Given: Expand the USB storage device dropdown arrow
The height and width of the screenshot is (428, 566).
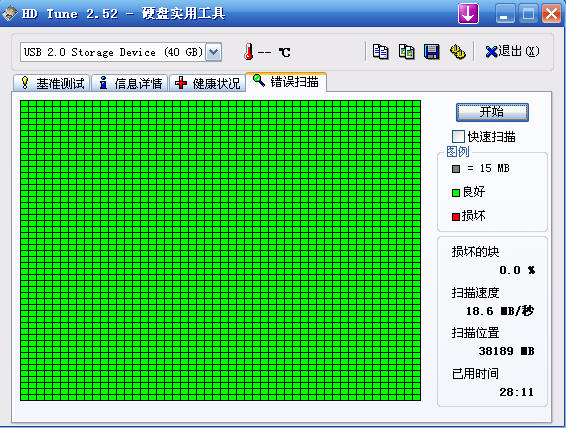Looking at the screenshot, I should (213, 52).
